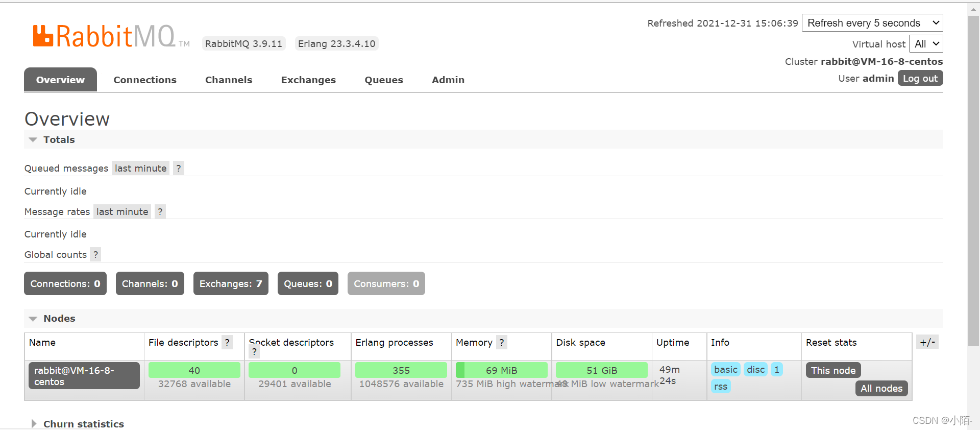
Task: Click the Log out button
Action: pos(920,78)
